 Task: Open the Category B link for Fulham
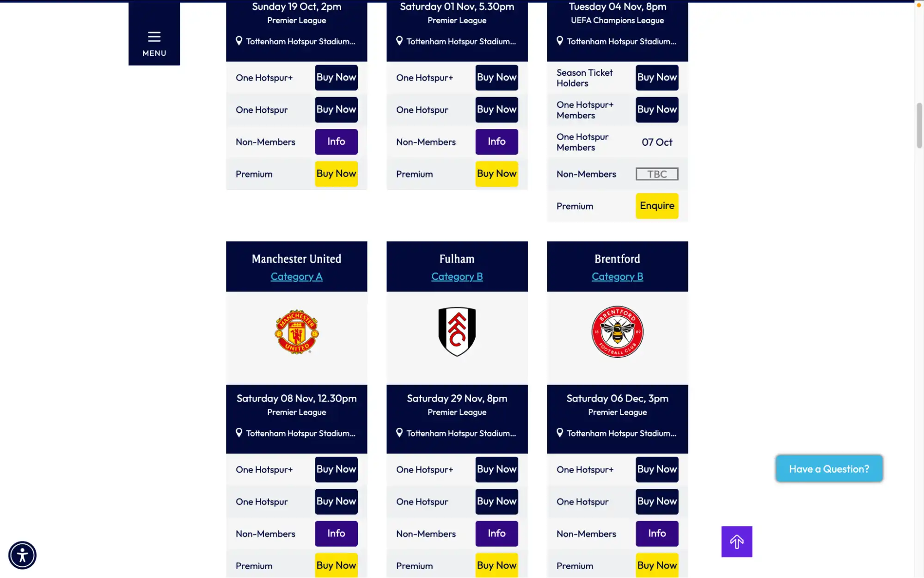click(457, 276)
